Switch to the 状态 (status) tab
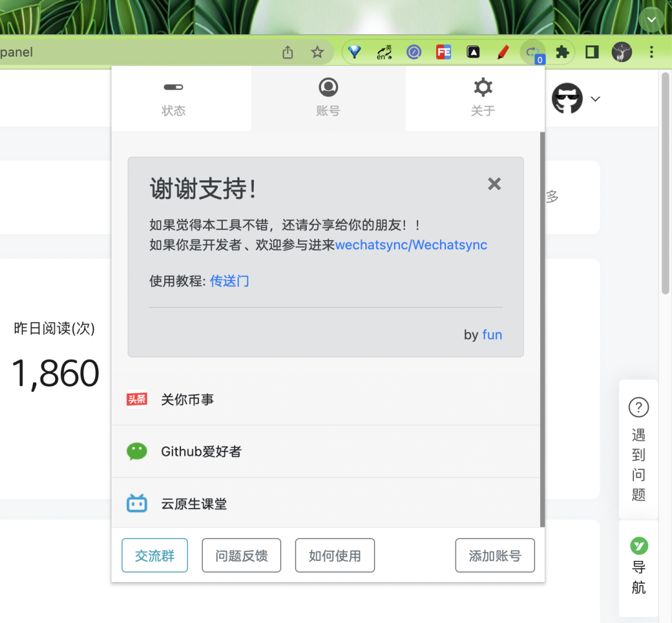The width and height of the screenshot is (672, 623). pos(174,98)
